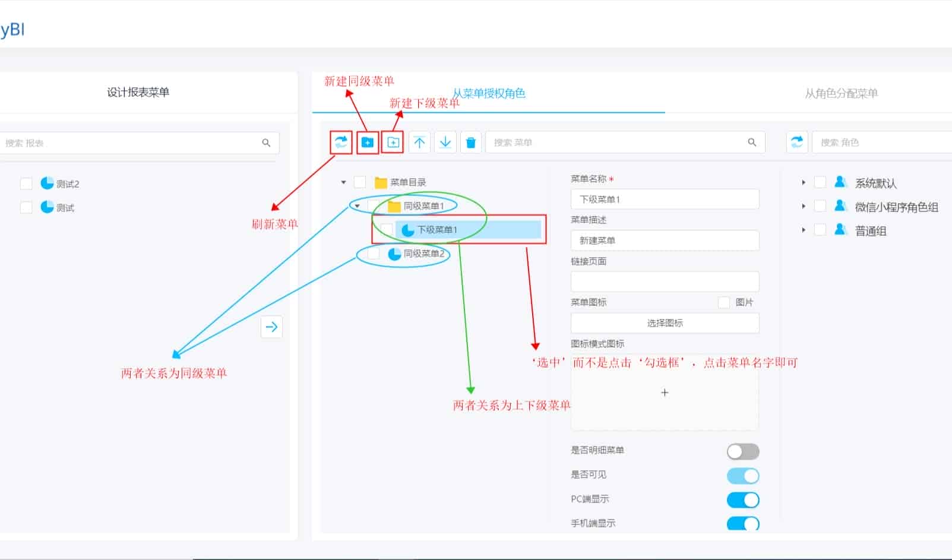Click the folder icon of 同级菜单1
This screenshot has height=560, width=952.
[x=394, y=206]
